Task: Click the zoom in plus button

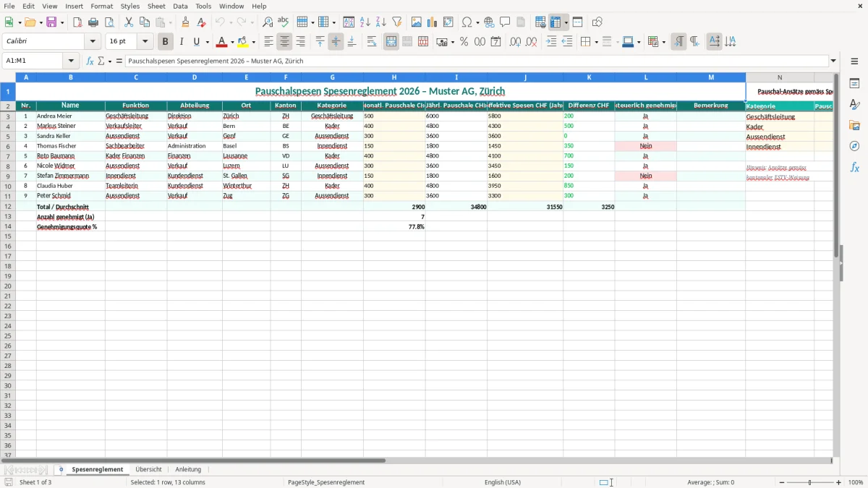Action: [839, 482]
